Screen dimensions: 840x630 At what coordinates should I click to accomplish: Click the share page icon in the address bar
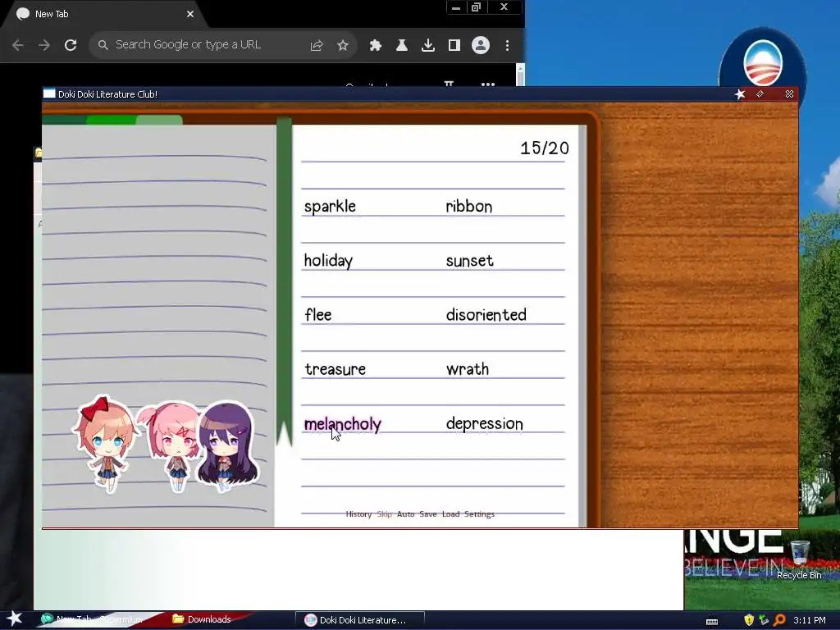pos(317,46)
